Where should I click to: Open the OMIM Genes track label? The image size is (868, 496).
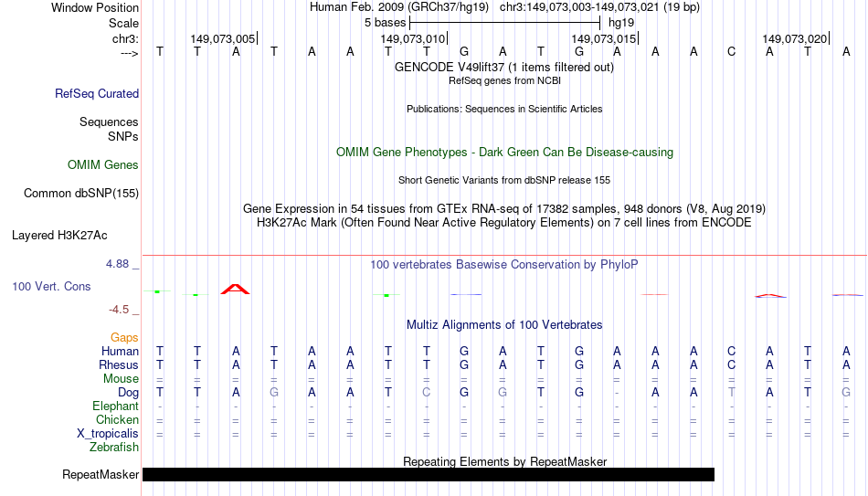click(103, 165)
